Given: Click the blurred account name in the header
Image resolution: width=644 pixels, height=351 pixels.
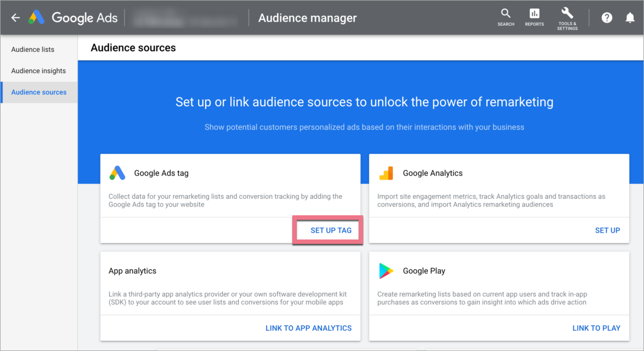Looking at the screenshot, I should coord(187,18).
